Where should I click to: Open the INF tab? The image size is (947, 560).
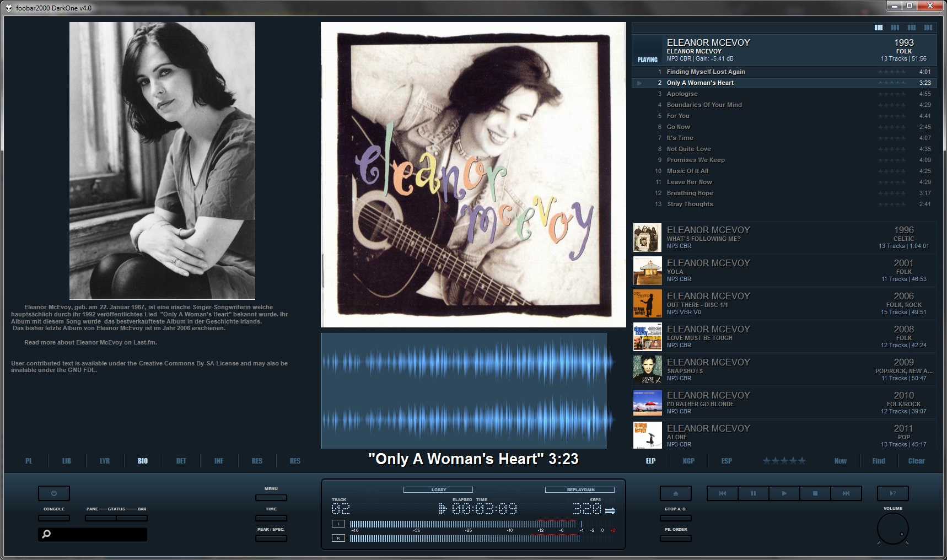coord(219,461)
